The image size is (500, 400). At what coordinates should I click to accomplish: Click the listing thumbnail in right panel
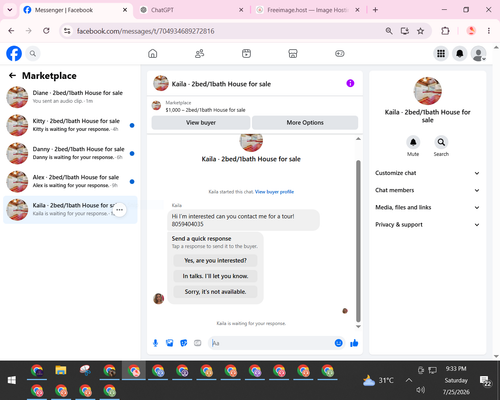428,91
